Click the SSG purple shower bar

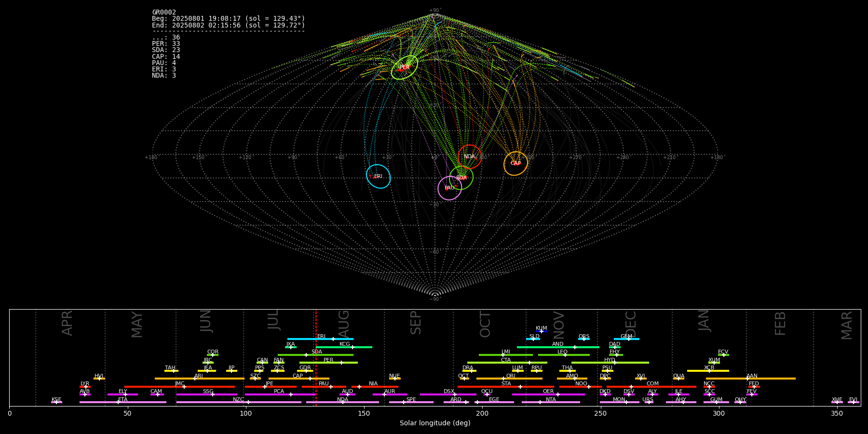click(206, 394)
